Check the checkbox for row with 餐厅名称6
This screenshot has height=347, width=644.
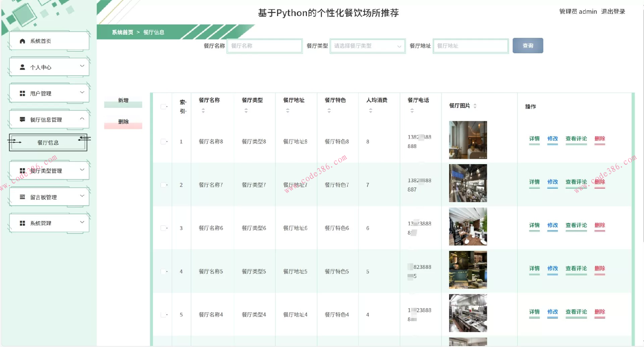[163, 227]
